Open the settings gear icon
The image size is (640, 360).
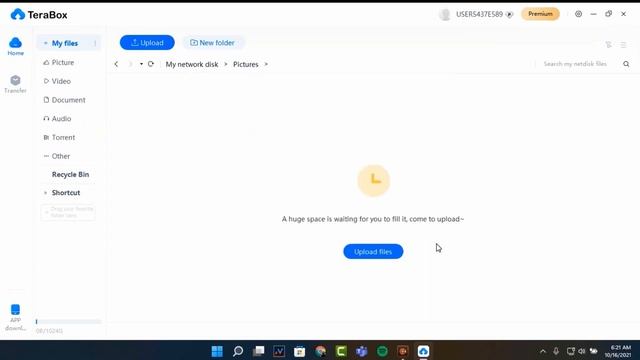pyautogui.click(x=578, y=14)
